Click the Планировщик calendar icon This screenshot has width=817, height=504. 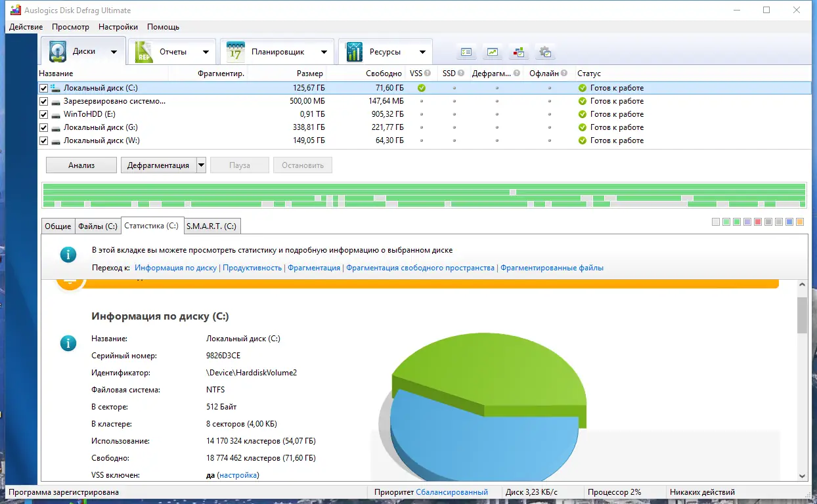tap(236, 52)
